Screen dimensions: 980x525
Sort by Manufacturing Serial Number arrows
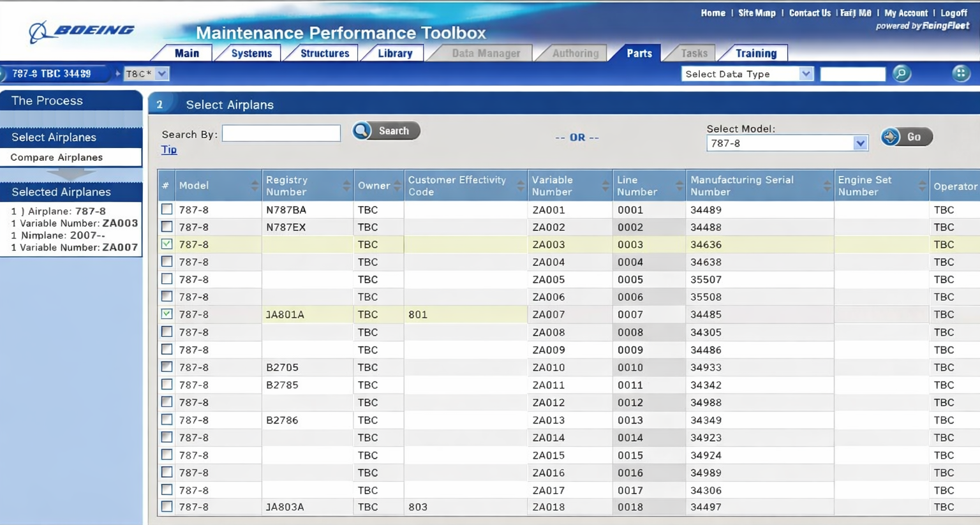coord(827,186)
